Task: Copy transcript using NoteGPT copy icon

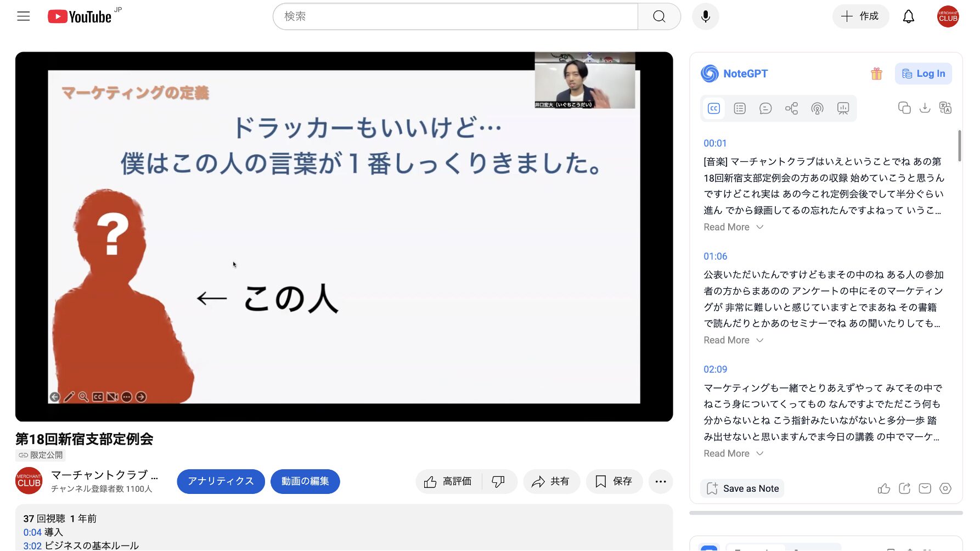Action: (904, 108)
